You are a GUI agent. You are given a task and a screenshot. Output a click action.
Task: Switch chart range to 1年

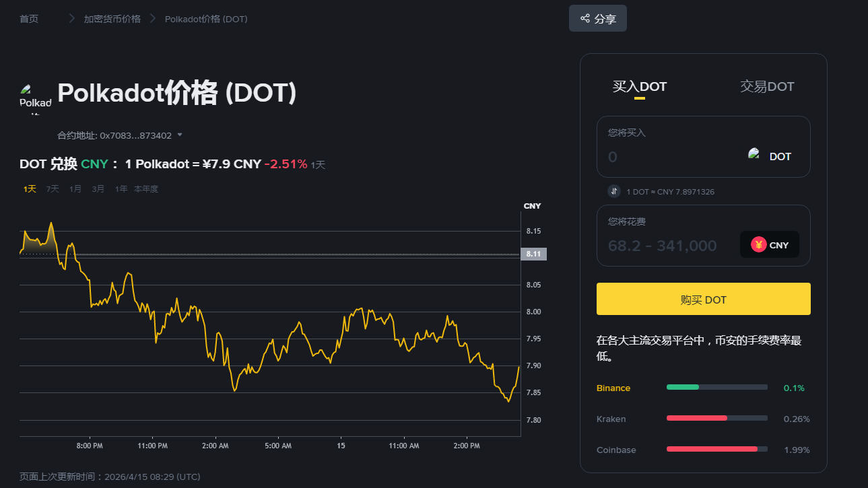point(121,189)
